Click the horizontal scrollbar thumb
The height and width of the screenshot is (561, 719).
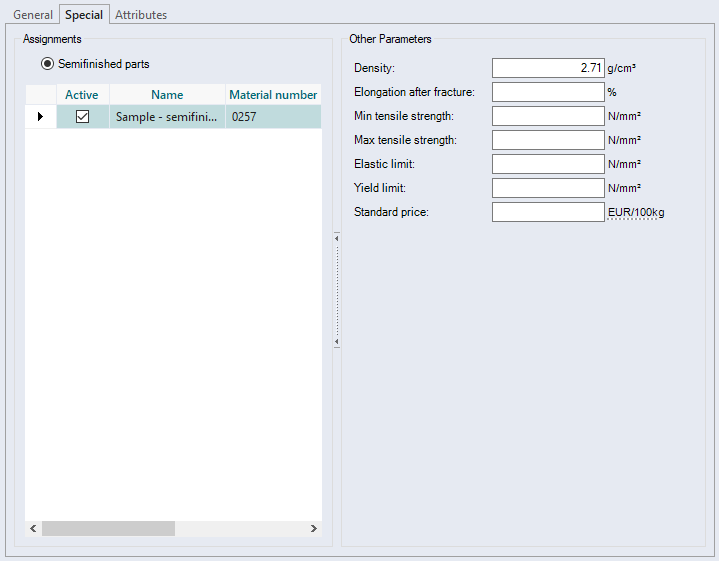(108, 528)
